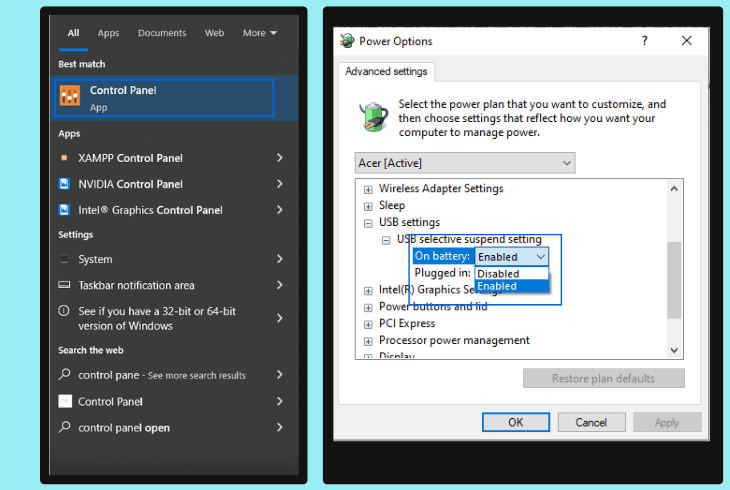Expand the PCI Express tree node

tap(368, 325)
